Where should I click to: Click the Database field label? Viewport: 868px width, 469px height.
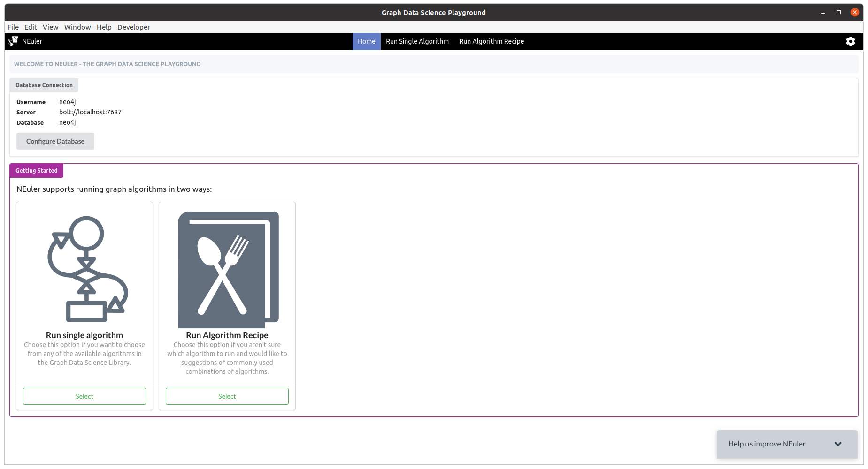(x=30, y=123)
